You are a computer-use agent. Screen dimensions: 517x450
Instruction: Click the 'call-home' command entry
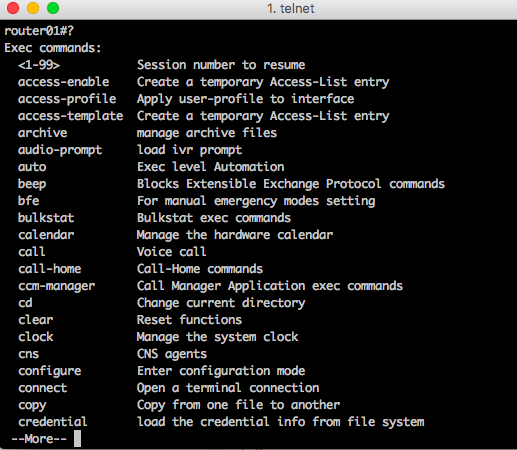tap(50, 269)
